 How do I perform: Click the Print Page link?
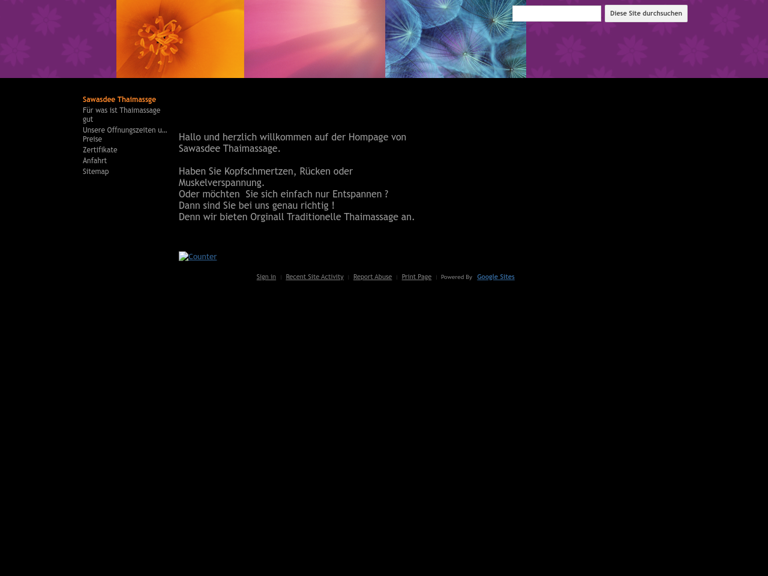[x=416, y=277]
